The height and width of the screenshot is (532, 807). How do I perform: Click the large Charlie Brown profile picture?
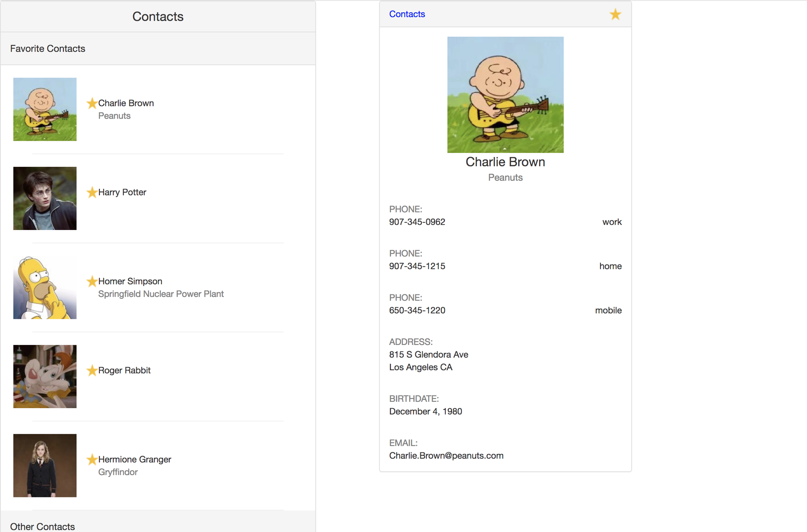505,95
